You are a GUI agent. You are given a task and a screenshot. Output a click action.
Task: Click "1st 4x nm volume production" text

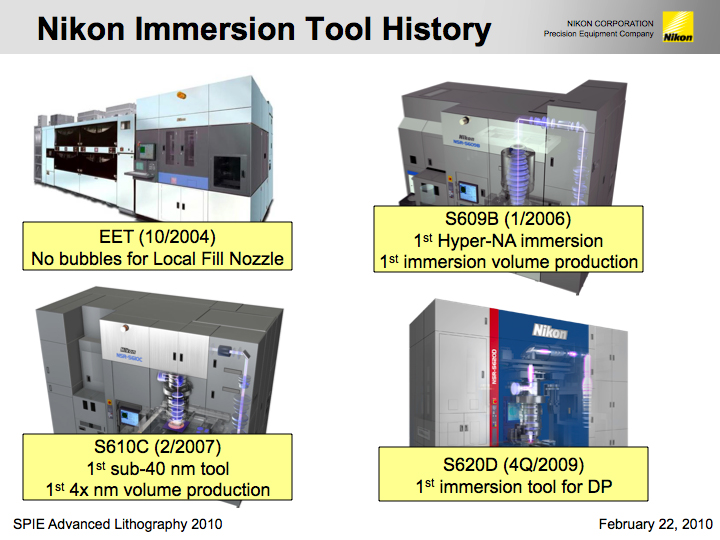158,489
